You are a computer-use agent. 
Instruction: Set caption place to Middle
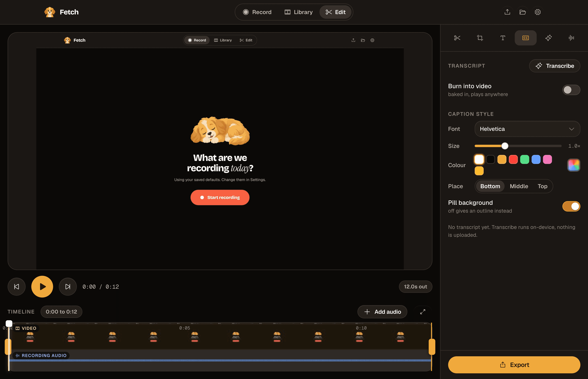519,186
